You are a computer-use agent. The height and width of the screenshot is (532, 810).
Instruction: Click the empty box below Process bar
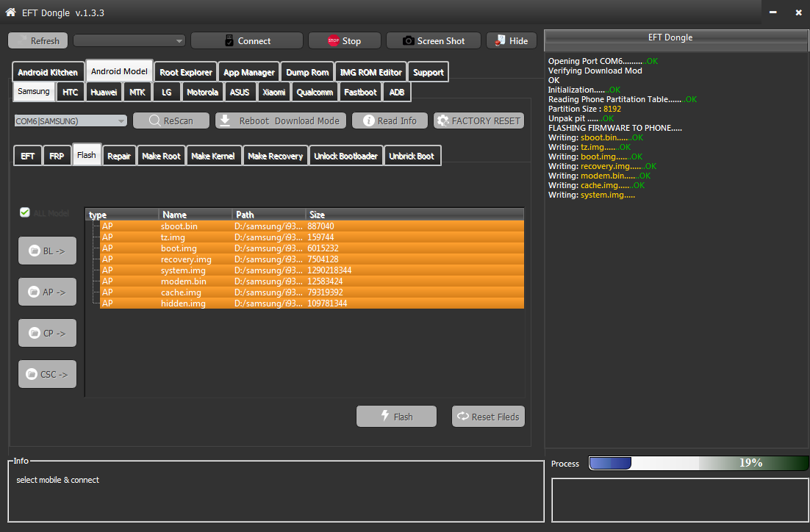pos(680,500)
